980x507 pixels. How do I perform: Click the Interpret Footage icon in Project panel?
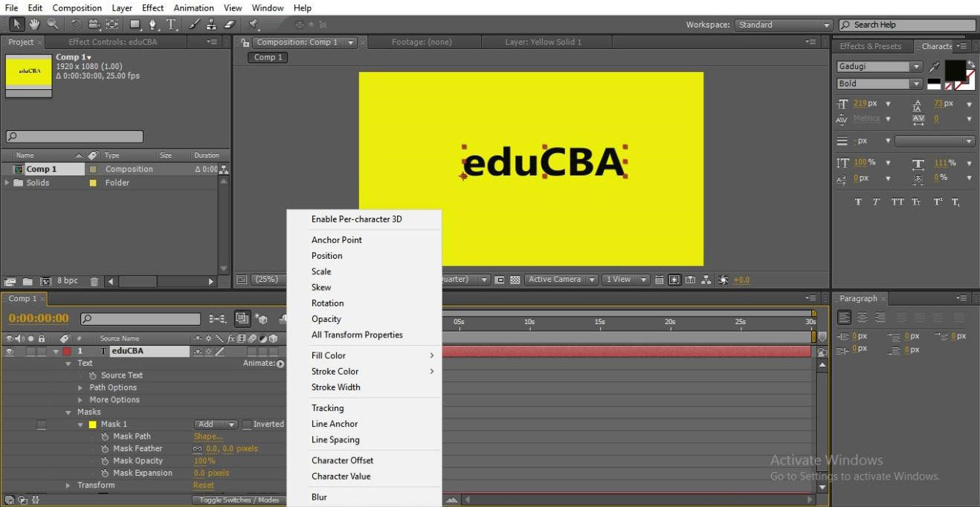tap(10, 282)
